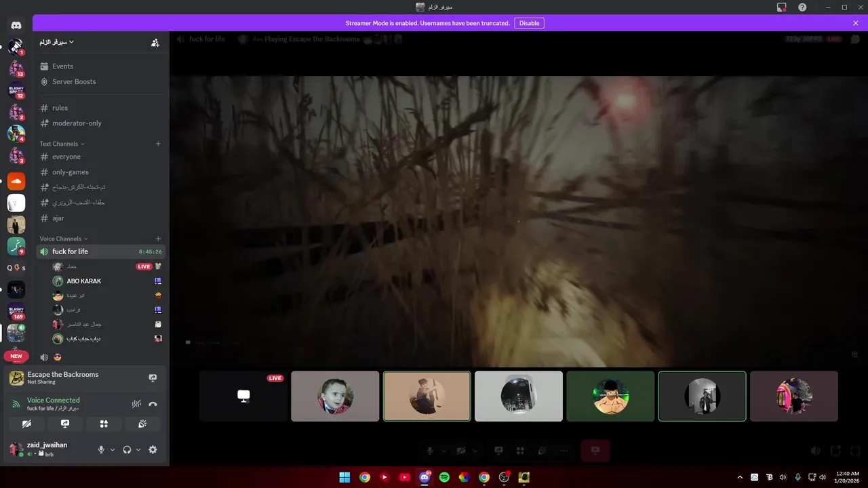Stream Escape the Backrooms via screen icon

(153, 378)
